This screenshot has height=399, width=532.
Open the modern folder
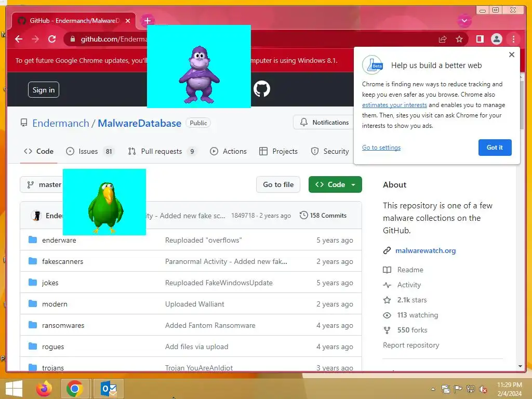pos(55,304)
